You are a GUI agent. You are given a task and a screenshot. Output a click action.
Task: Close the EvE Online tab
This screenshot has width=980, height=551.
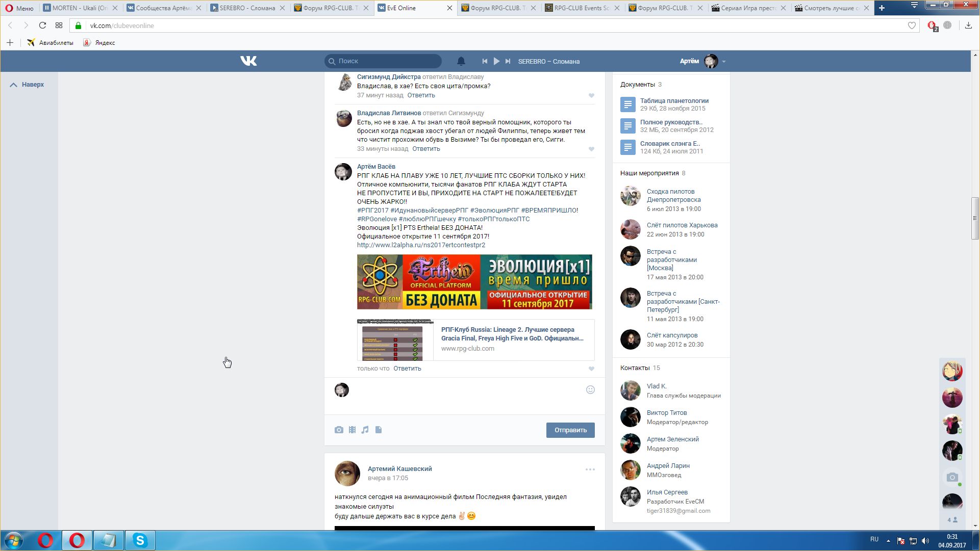click(449, 8)
